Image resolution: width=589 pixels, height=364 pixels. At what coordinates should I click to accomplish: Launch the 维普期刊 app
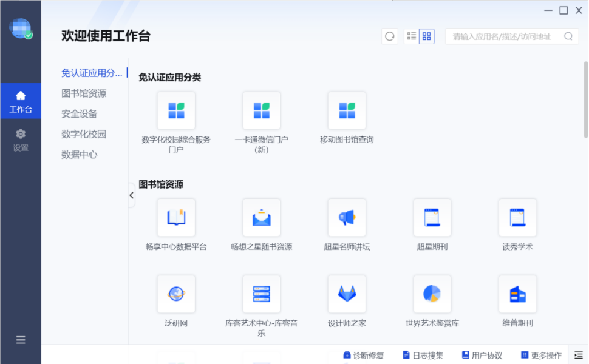(x=517, y=294)
